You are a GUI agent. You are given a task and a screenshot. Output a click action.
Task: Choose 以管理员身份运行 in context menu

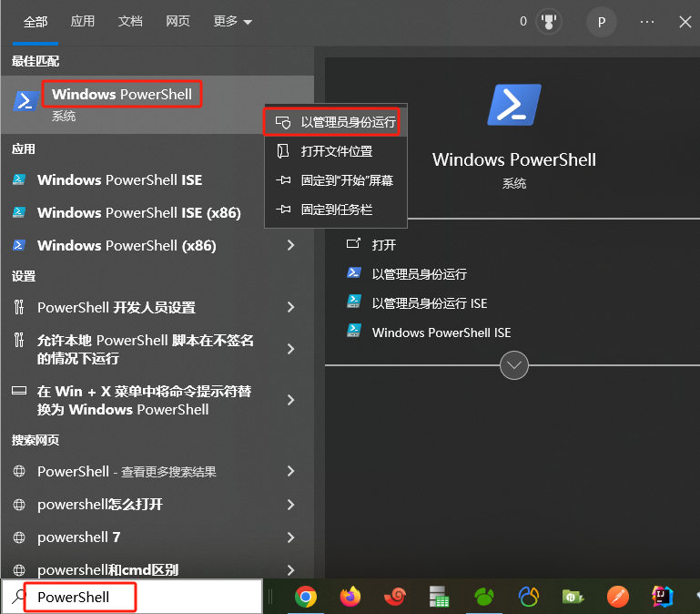[336, 122]
